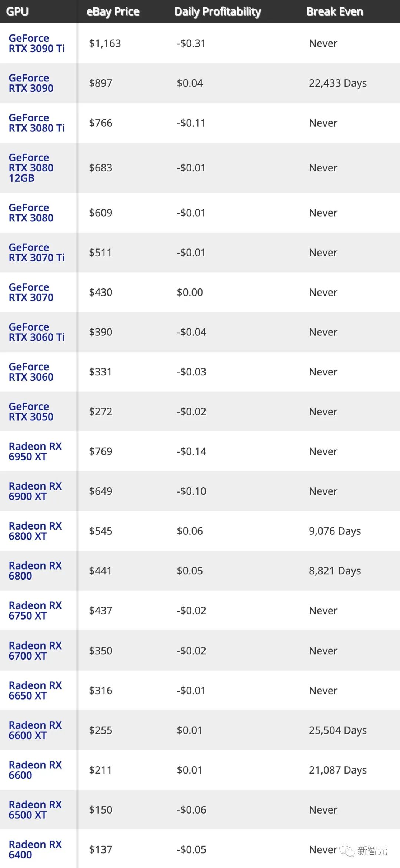Click the GeForce RTX 3080 Ti link
This screenshot has height=868, width=400.
[x=37, y=123]
